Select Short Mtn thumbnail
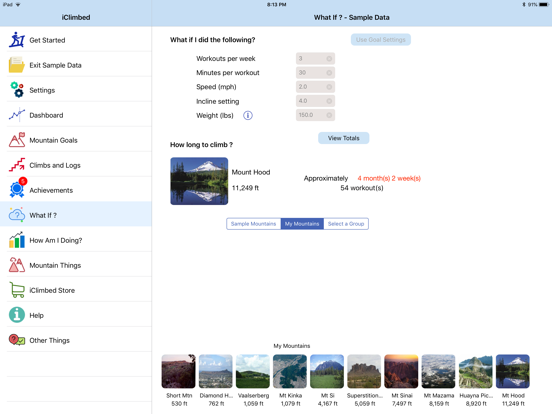Image resolution: width=552 pixels, height=414 pixels. 178,371
